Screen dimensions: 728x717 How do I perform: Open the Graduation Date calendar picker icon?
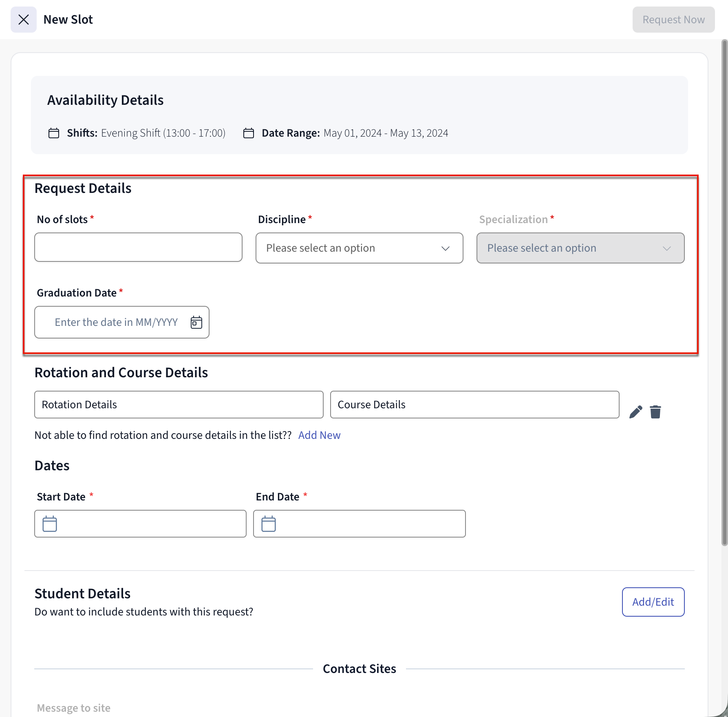click(x=196, y=322)
